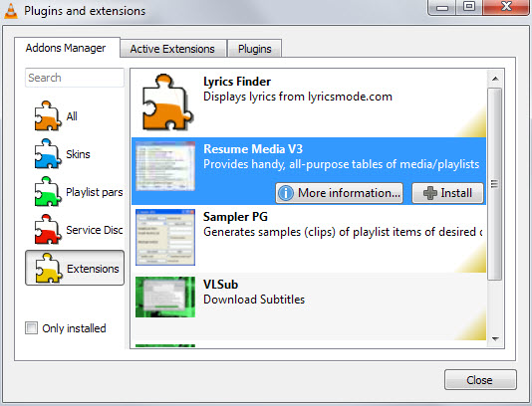Screen dimensions: 532x406
Task: Open More information for Resume Media V3
Action: click(x=340, y=193)
